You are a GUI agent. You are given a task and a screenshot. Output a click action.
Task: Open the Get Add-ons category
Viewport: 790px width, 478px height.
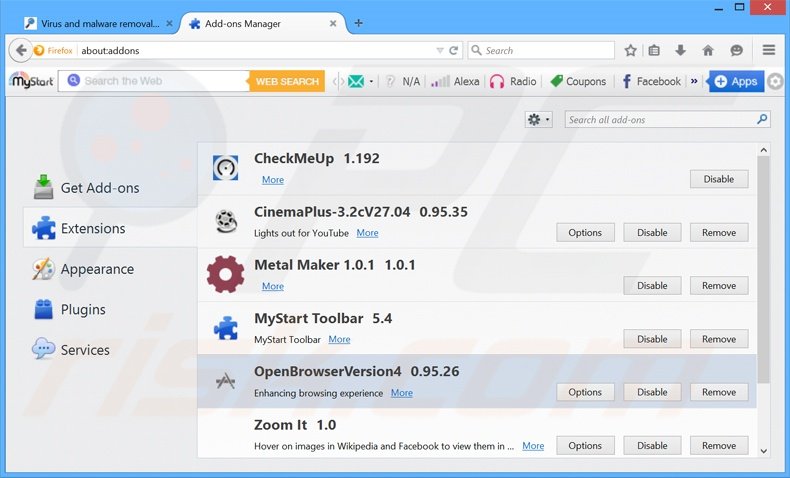click(x=110, y=188)
